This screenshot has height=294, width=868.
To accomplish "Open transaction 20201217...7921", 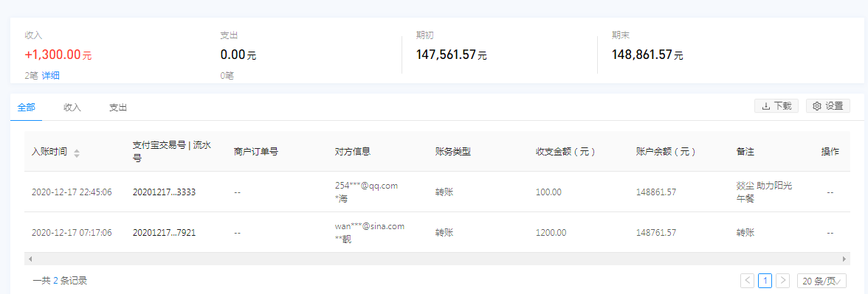I will (164, 233).
